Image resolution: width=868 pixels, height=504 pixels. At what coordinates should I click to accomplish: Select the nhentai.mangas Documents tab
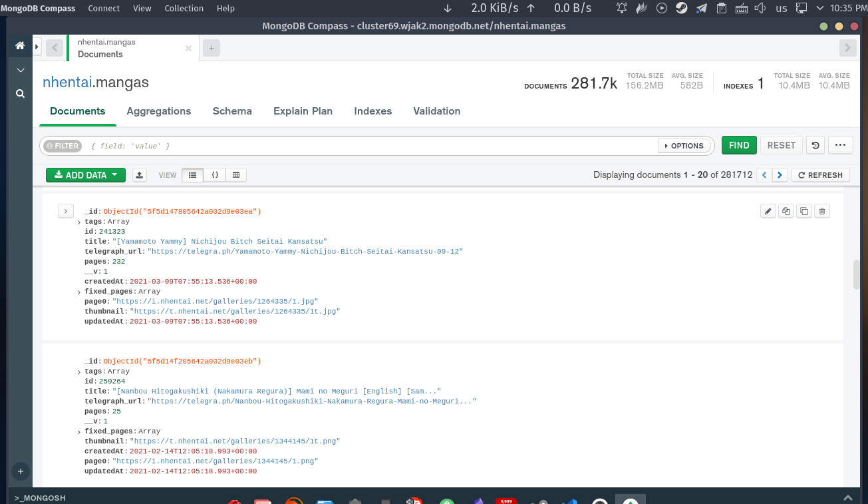(x=133, y=48)
